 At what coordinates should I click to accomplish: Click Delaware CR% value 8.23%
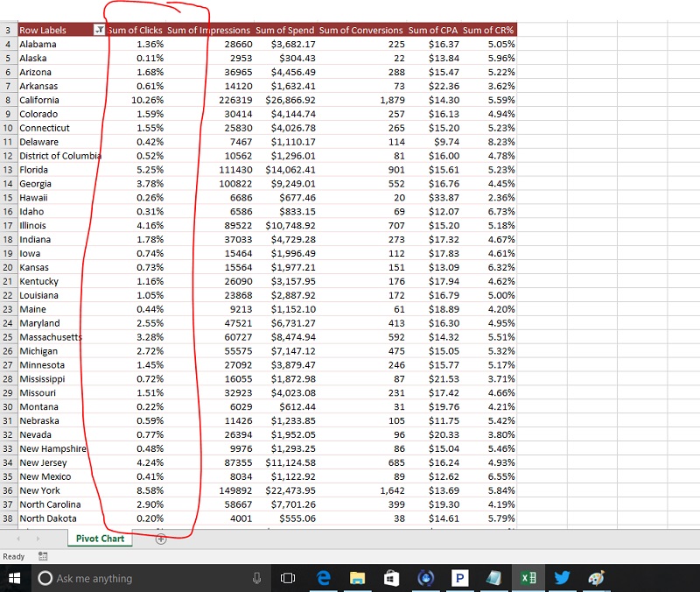pos(501,142)
